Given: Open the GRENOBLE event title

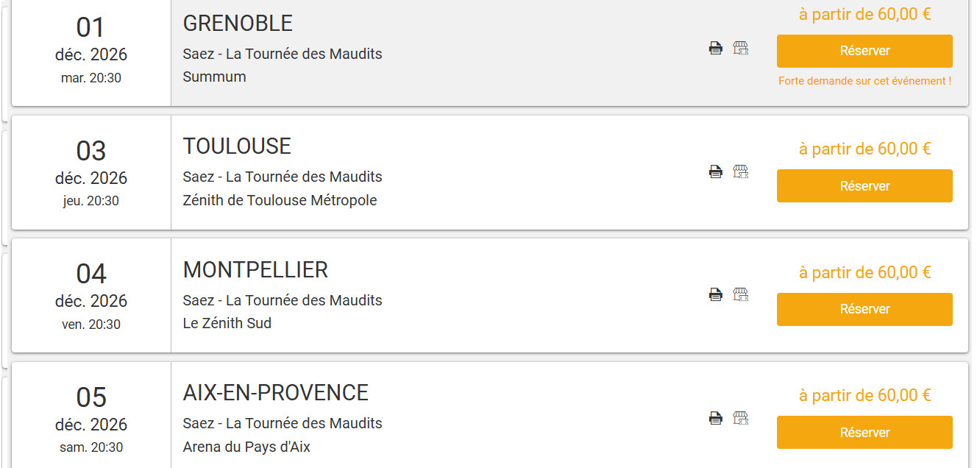Looking at the screenshot, I should click(x=238, y=24).
